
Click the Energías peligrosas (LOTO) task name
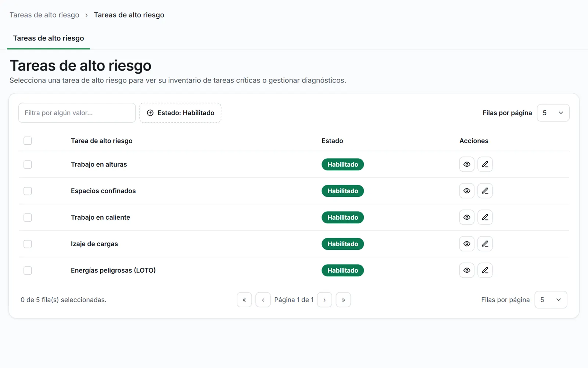[x=113, y=270]
